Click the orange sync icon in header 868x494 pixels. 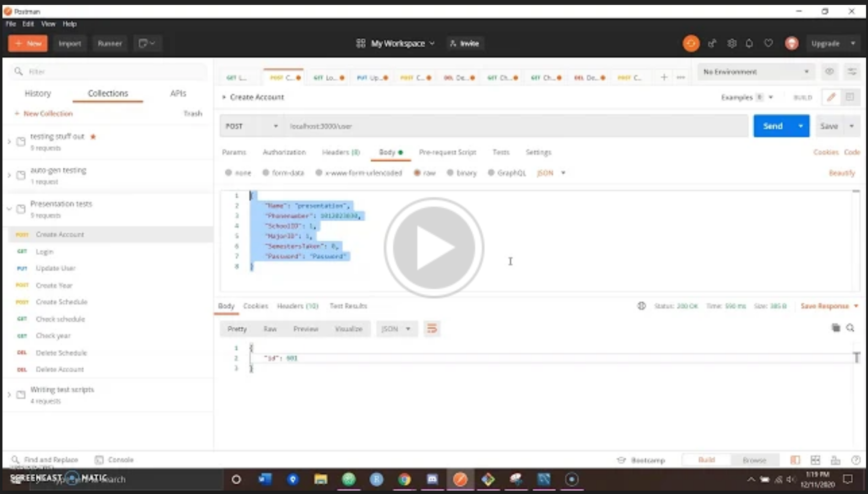click(691, 44)
